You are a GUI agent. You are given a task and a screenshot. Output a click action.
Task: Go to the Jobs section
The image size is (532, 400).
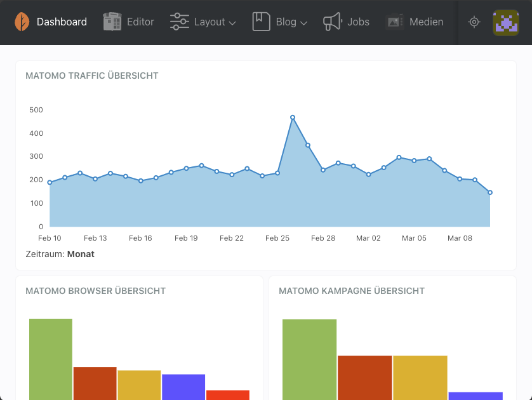point(358,22)
